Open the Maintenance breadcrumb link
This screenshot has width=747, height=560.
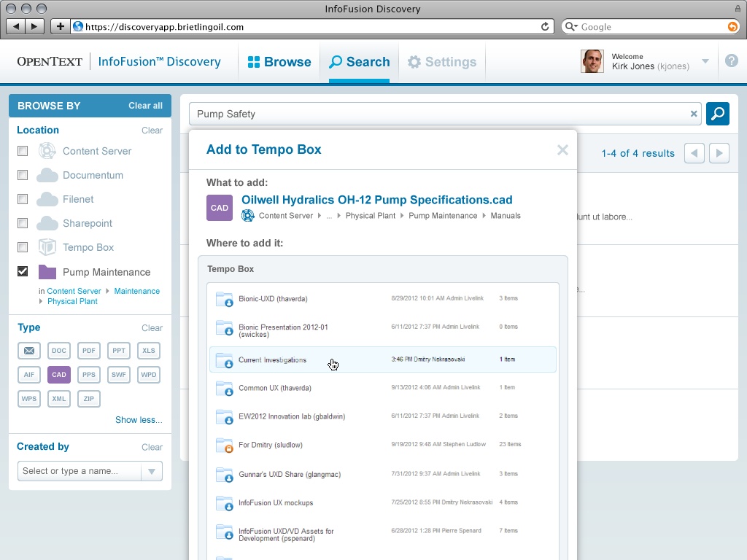(136, 291)
